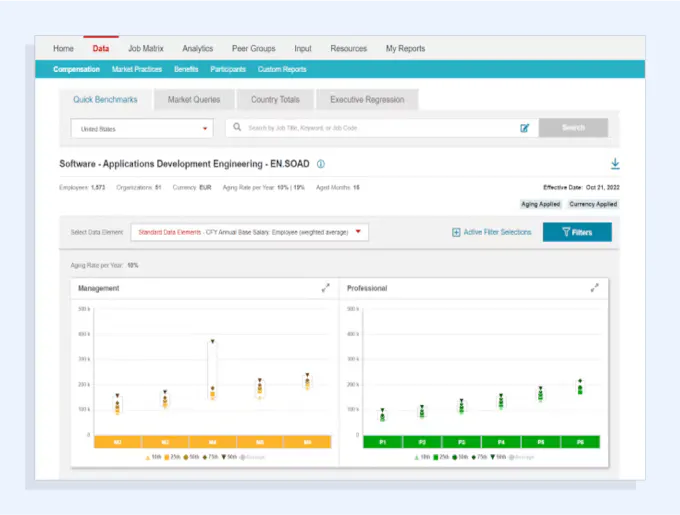Click the blue Filters button
This screenshot has height=515, width=680.
(x=577, y=232)
